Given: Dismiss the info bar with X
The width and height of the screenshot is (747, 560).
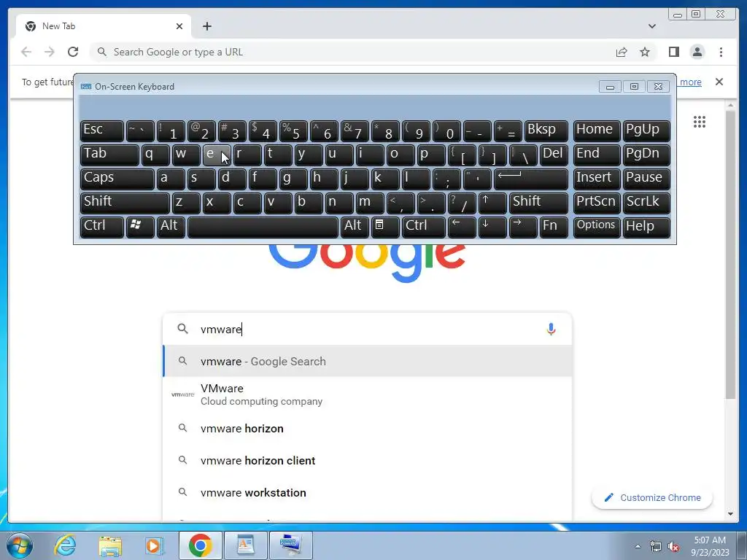Looking at the screenshot, I should click(x=719, y=82).
